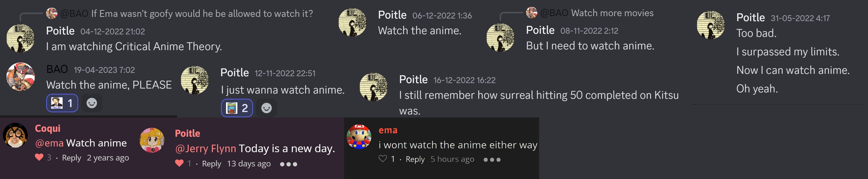868x179 pixels.
Task: Add a reaction under "I just wanna watch anime"
Action: point(267,108)
